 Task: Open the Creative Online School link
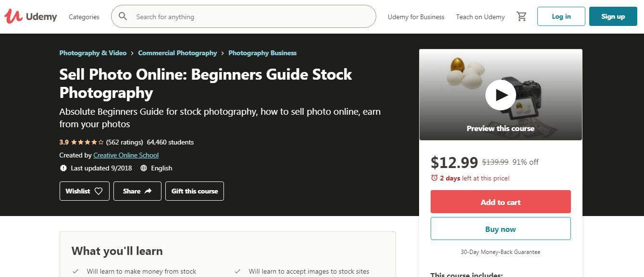(126, 155)
